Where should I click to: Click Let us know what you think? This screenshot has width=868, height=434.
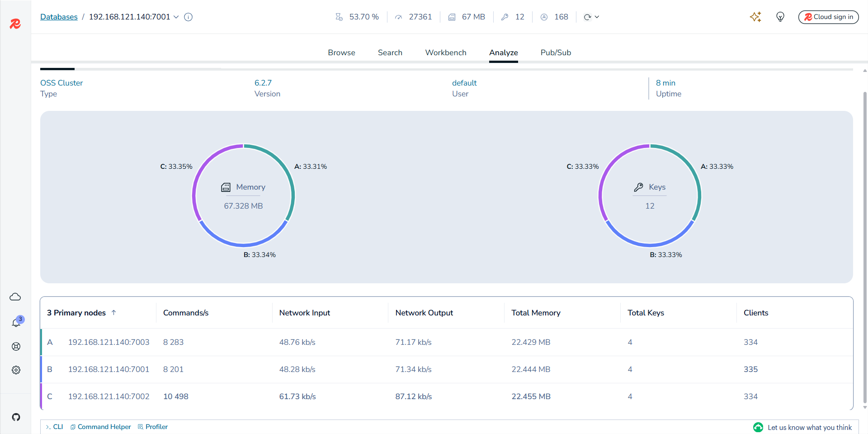[809, 427]
